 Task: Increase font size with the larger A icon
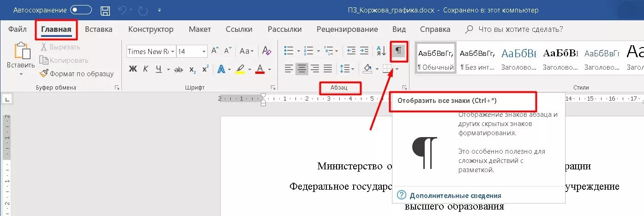[x=215, y=51]
